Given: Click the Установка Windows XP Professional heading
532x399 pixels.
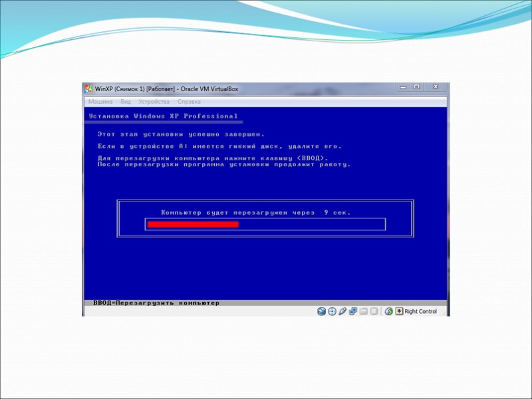Looking at the screenshot, I should [163, 116].
